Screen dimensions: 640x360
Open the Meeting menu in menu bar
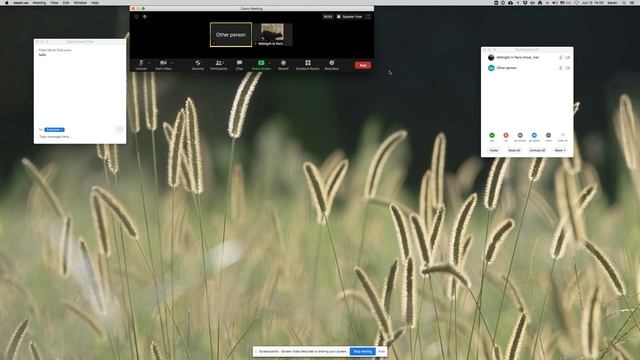pyautogui.click(x=39, y=2)
